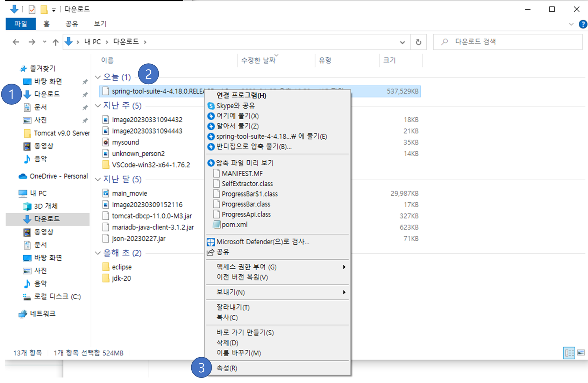This screenshot has height=383, width=588.
Task: Collapse the 오늘 (1) group
Action: click(98, 77)
